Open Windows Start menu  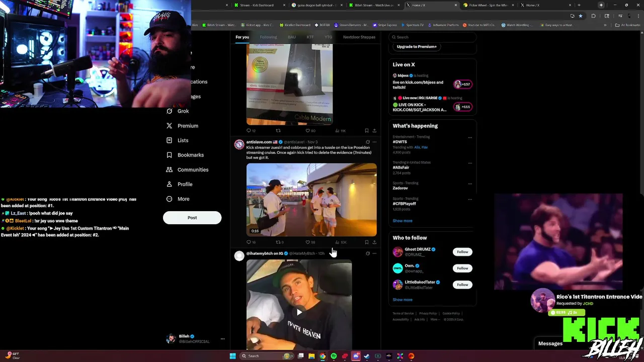coord(232,356)
